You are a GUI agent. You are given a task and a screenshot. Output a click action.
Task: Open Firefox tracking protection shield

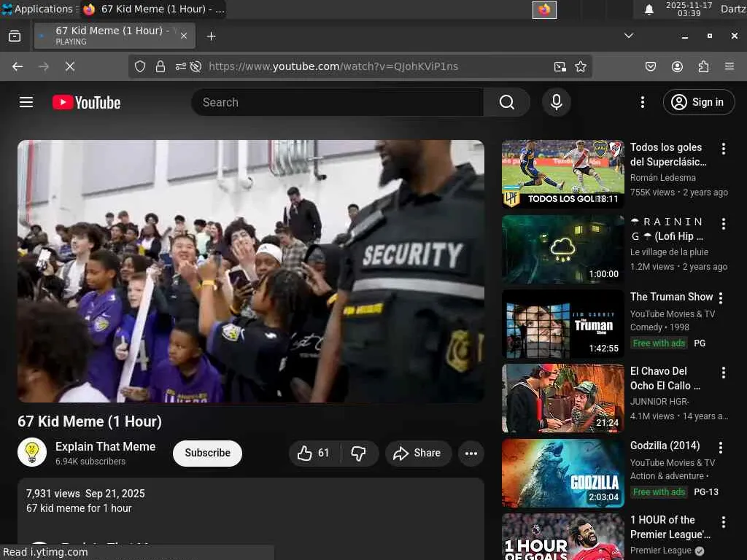pos(139,66)
